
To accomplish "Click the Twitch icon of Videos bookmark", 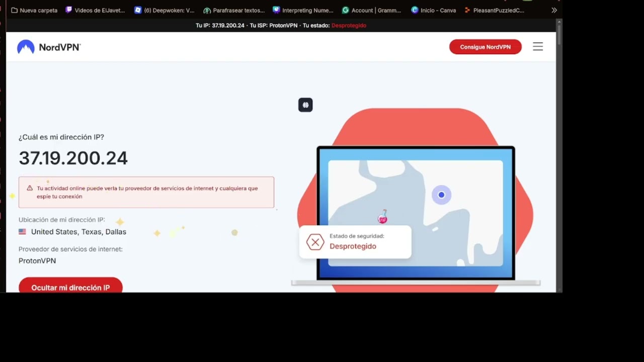I will [x=69, y=10].
